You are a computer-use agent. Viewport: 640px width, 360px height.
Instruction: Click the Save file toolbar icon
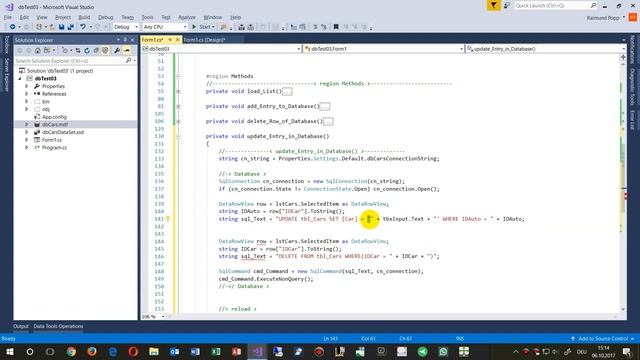coord(61,27)
